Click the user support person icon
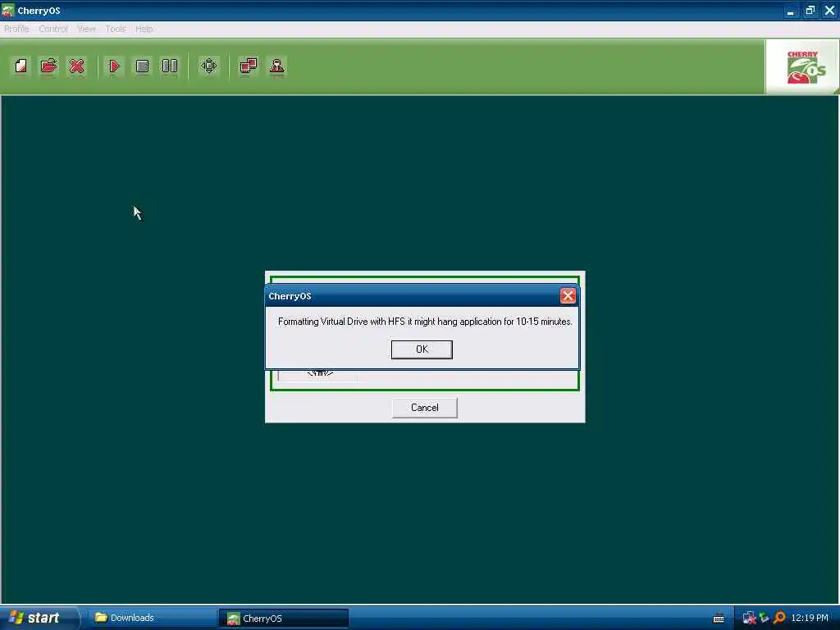Screen dimensions: 840x630 pyautogui.click(x=277, y=66)
